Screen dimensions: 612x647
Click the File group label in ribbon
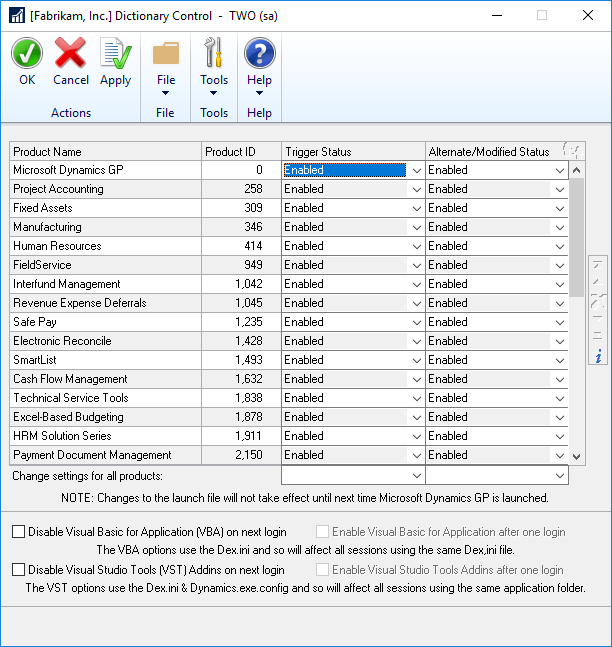coord(165,113)
